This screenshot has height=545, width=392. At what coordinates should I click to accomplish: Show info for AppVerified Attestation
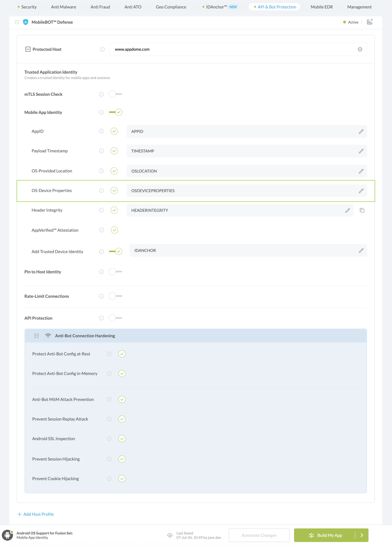point(101,230)
